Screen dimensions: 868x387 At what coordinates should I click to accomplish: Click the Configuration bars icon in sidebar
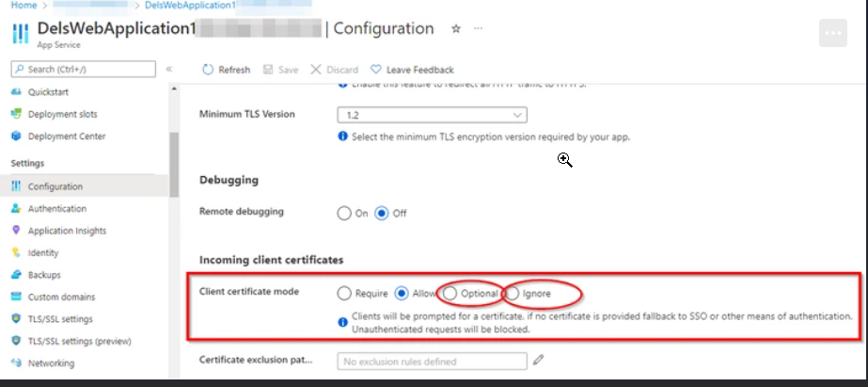pos(16,186)
